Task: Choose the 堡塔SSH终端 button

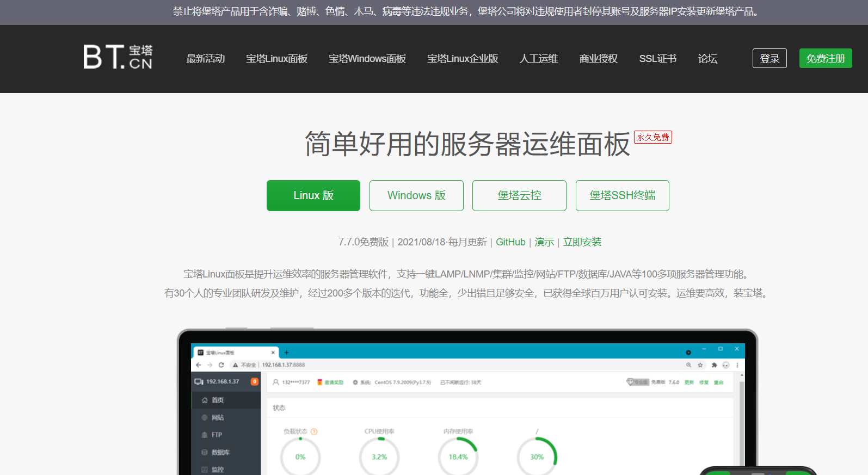Action: [623, 195]
